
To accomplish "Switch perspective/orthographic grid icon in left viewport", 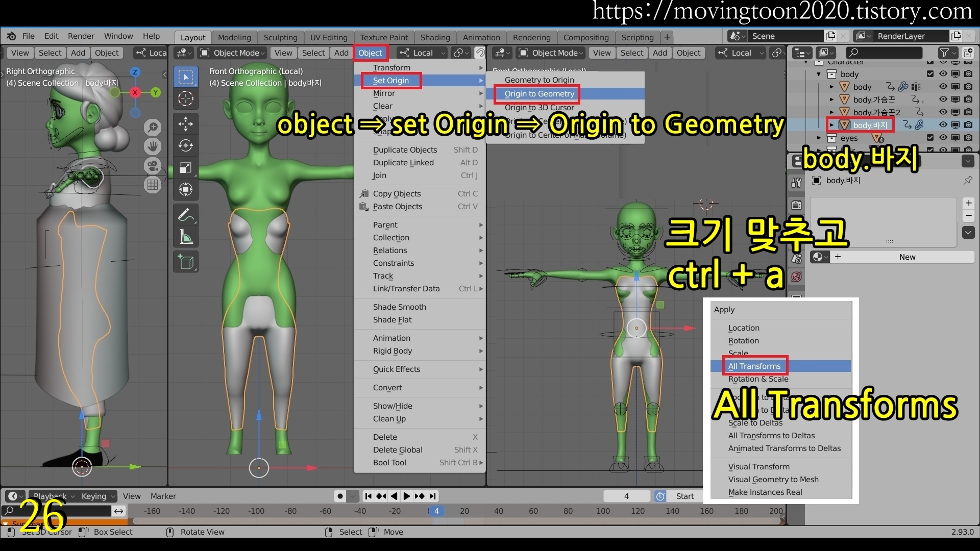I will click(x=153, y=185).
